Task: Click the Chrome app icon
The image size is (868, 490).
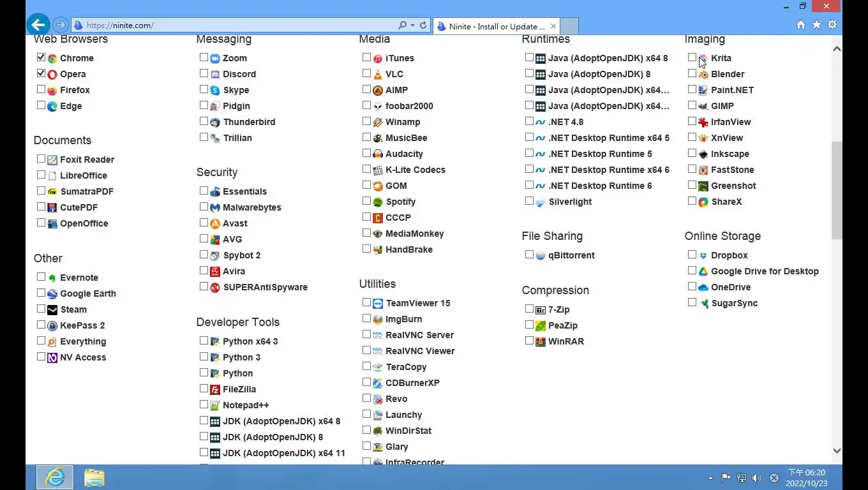Action: (52, 58)
